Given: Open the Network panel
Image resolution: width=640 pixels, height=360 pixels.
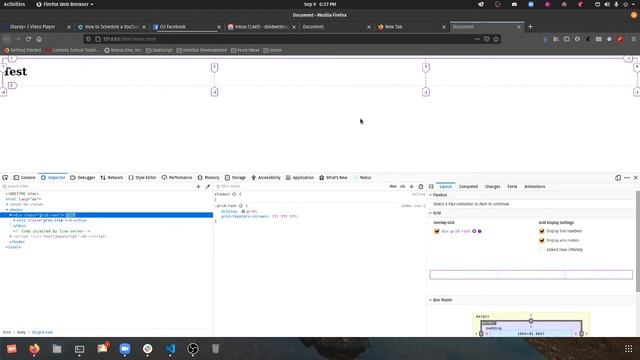Looking at the screenshot, I should [x=111, y=178].
